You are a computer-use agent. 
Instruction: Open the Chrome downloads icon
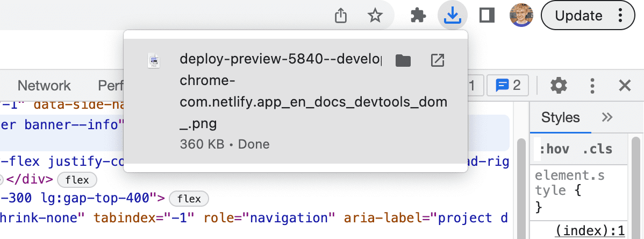click(x=452, y=16)
